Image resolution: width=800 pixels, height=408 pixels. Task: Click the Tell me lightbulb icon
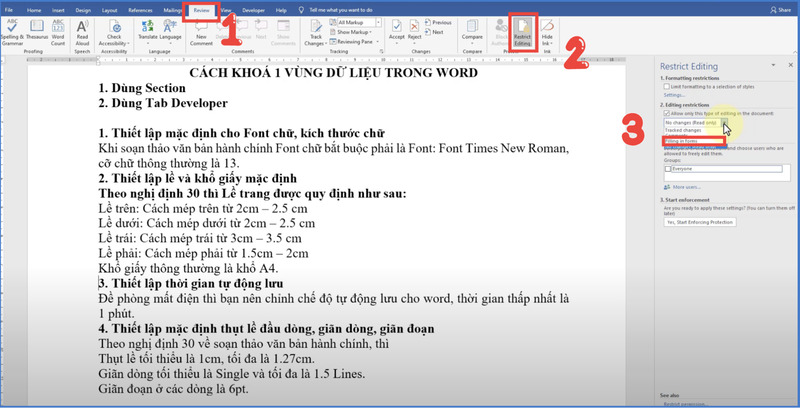click(302, 10)
